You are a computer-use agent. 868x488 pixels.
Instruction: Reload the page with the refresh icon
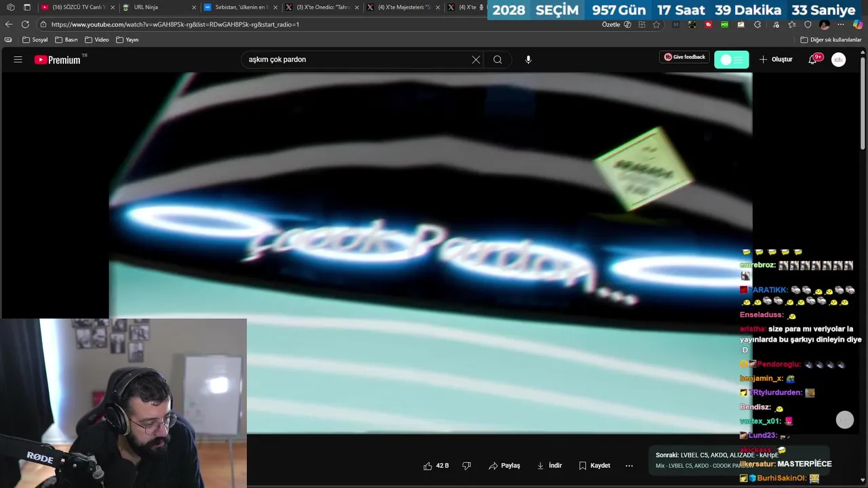[25, 24]
